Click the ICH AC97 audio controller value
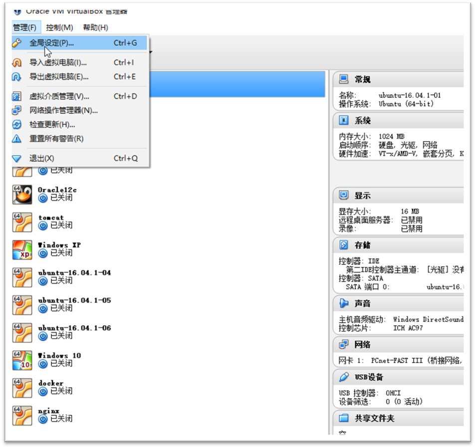Screen dimensions: 476x448 [x=408, y=328]
